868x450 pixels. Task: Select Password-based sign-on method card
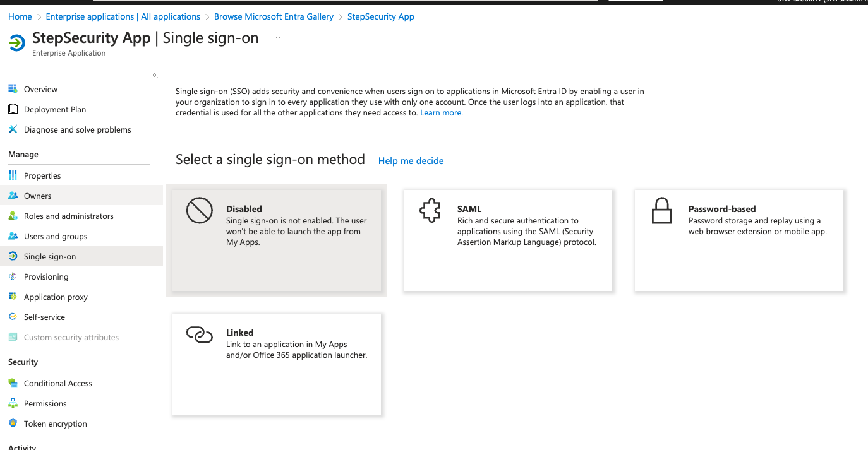[738, 240]
